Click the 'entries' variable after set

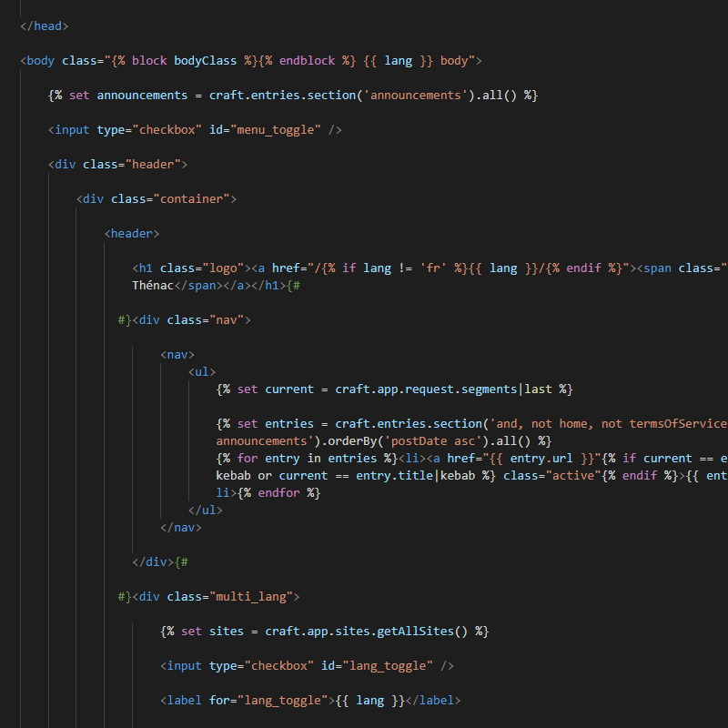pos(289,424)
